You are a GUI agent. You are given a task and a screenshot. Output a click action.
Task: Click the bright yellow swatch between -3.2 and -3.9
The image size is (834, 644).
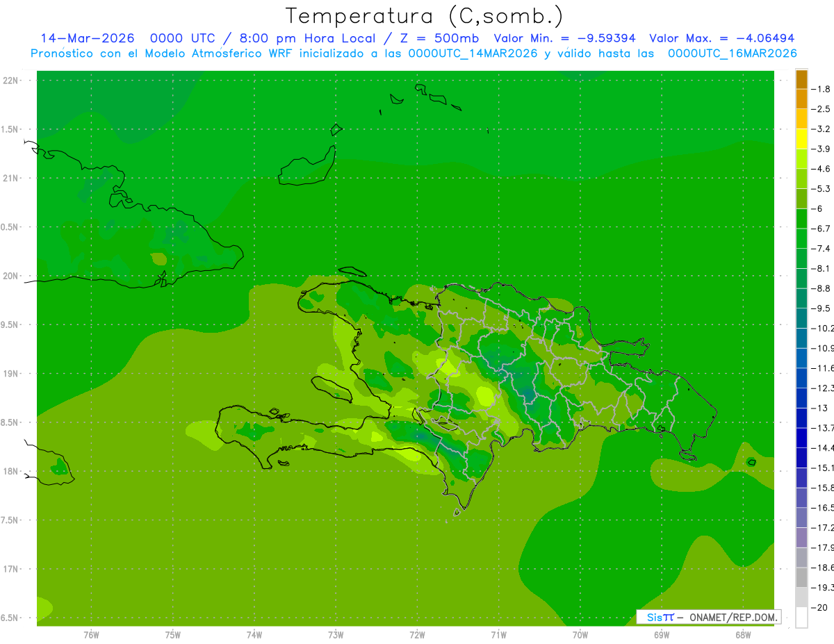tap(801, 139)
